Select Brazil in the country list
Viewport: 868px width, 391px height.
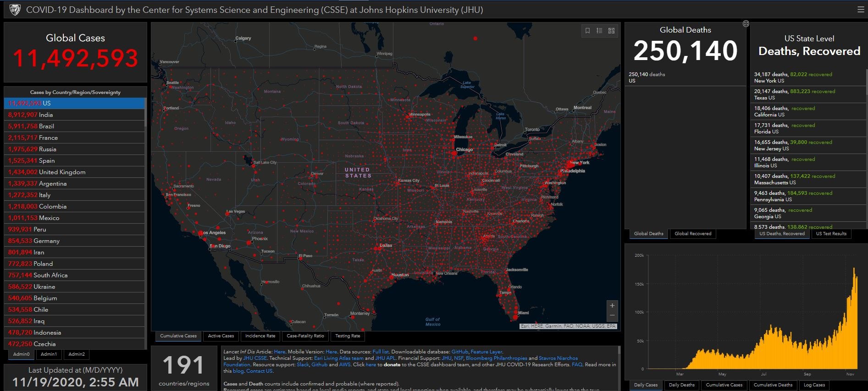74,126
